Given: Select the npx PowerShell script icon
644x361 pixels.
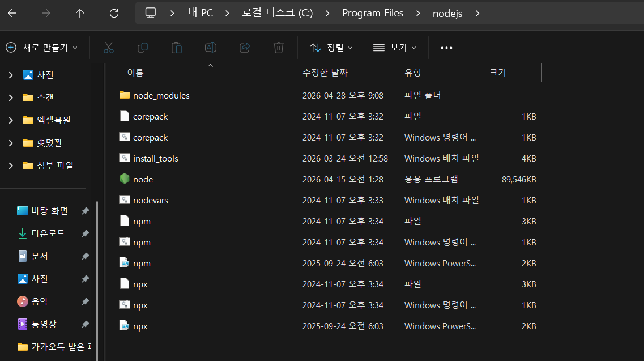Looking at the screenshot, I should click(x=125, y=325).
